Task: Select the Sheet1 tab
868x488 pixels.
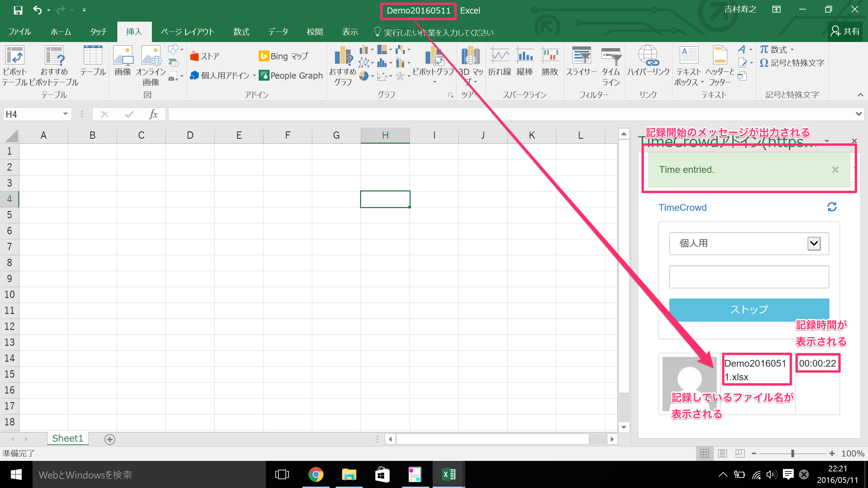Action: click(x=67, y=439)
